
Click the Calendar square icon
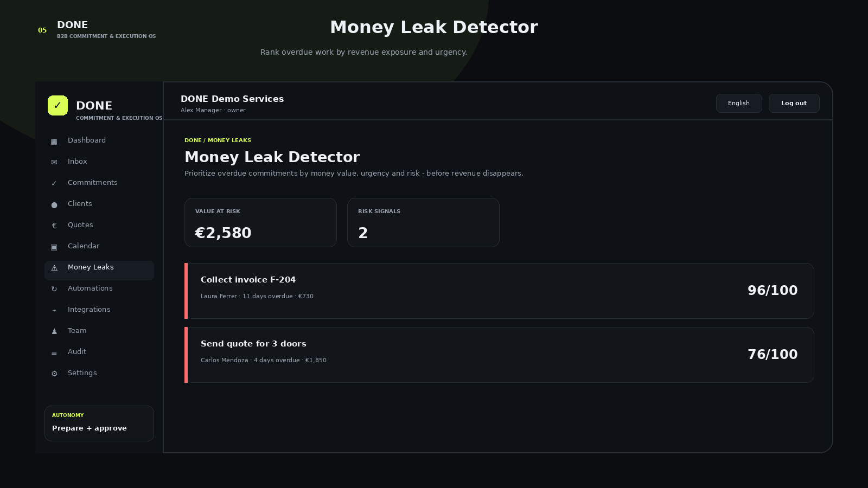[x=54, y=247]
